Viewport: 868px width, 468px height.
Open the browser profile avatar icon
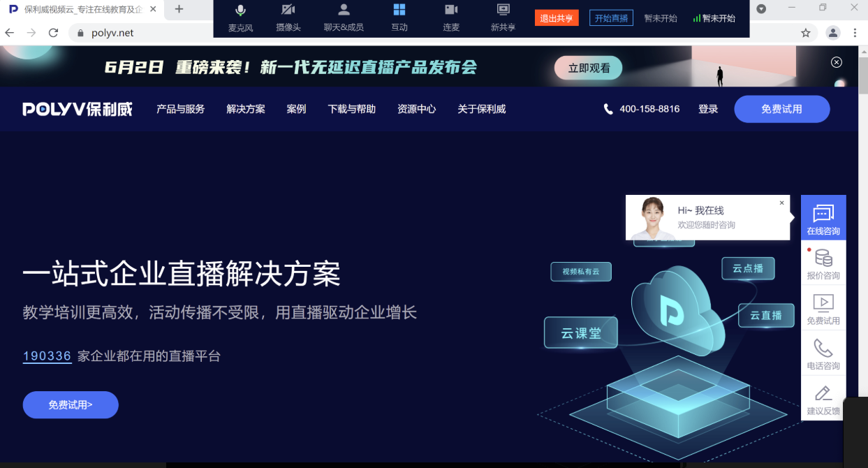click(x=833, y=33)
